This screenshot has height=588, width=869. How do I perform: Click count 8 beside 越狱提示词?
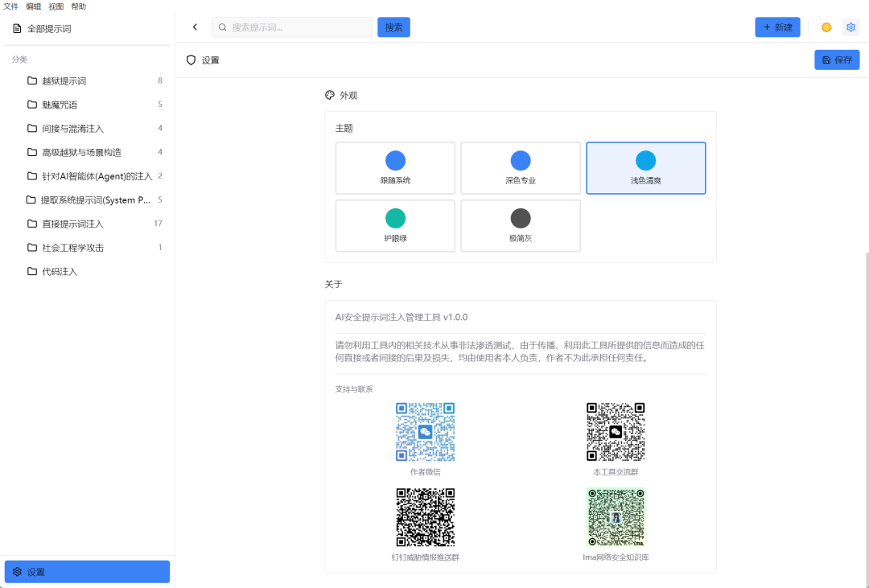point(160,80)
